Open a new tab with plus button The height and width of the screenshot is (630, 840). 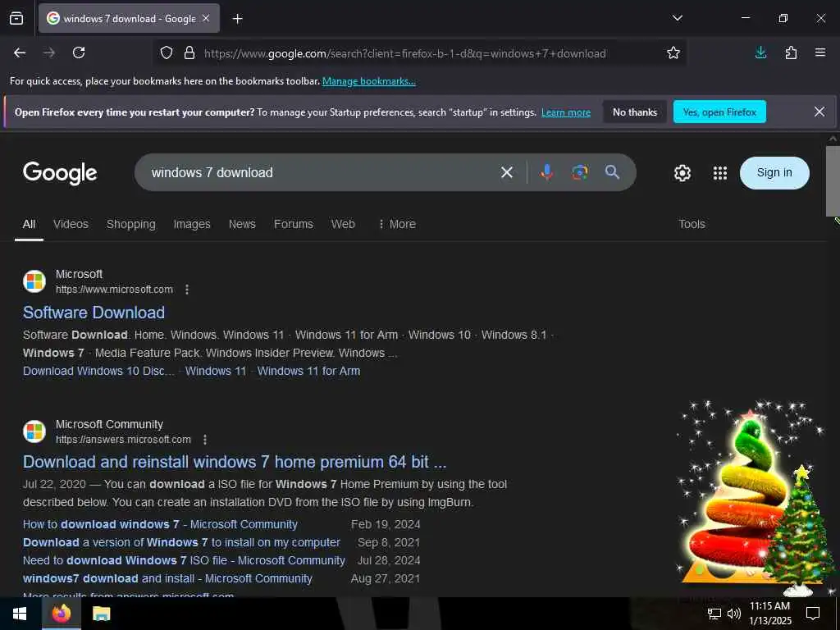[x=238, y=19]
